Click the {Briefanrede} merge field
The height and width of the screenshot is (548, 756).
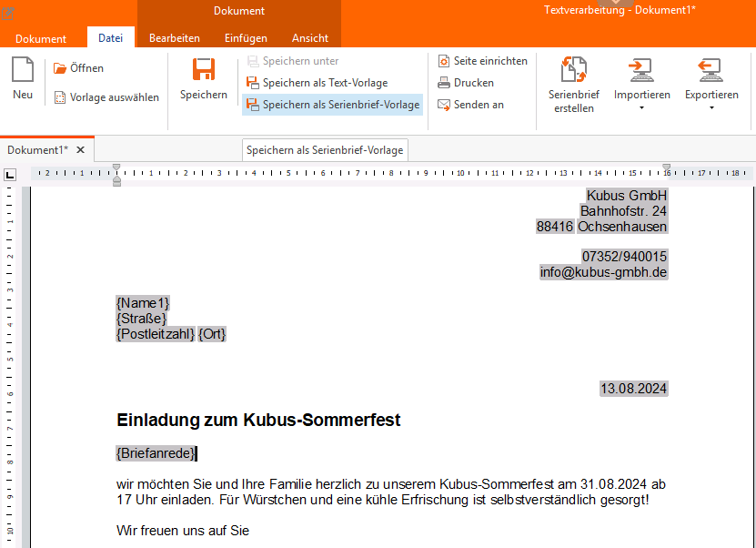point(156,453)
